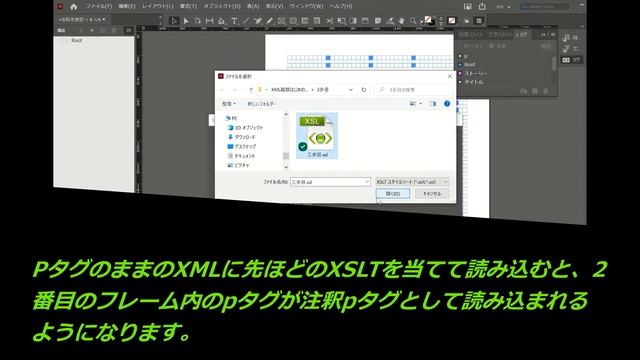Select the Pen tool

pos(258,21)
